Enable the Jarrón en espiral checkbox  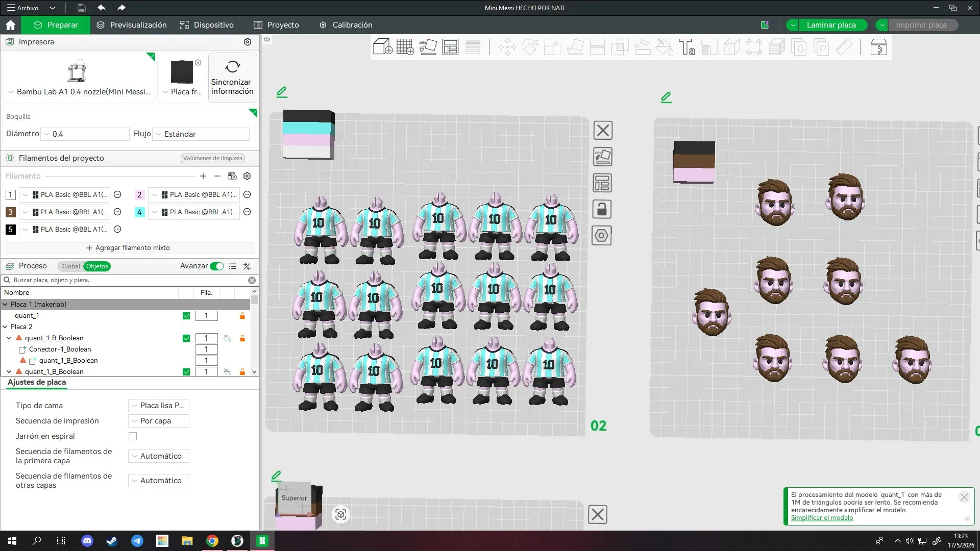click(x=133, y=436)
